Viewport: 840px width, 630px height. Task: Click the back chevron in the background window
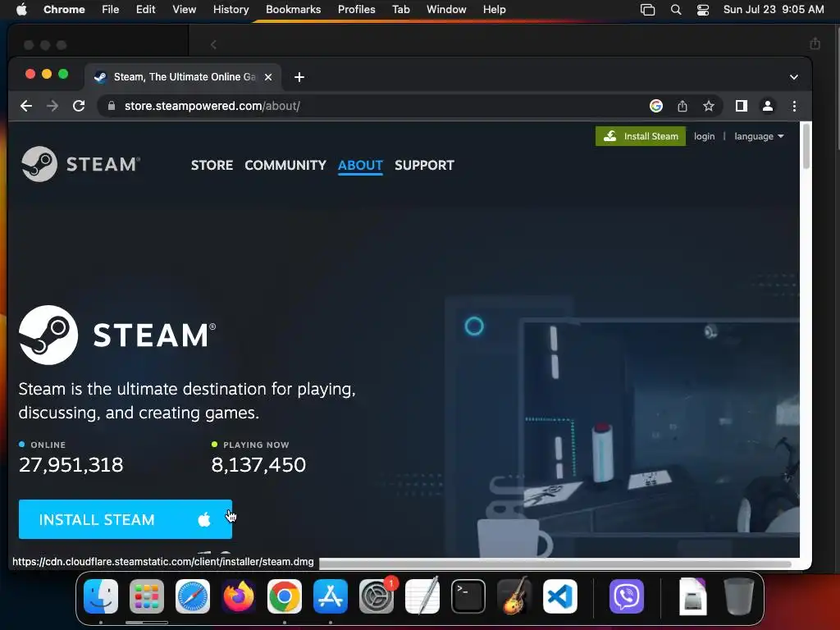(213, 44)
